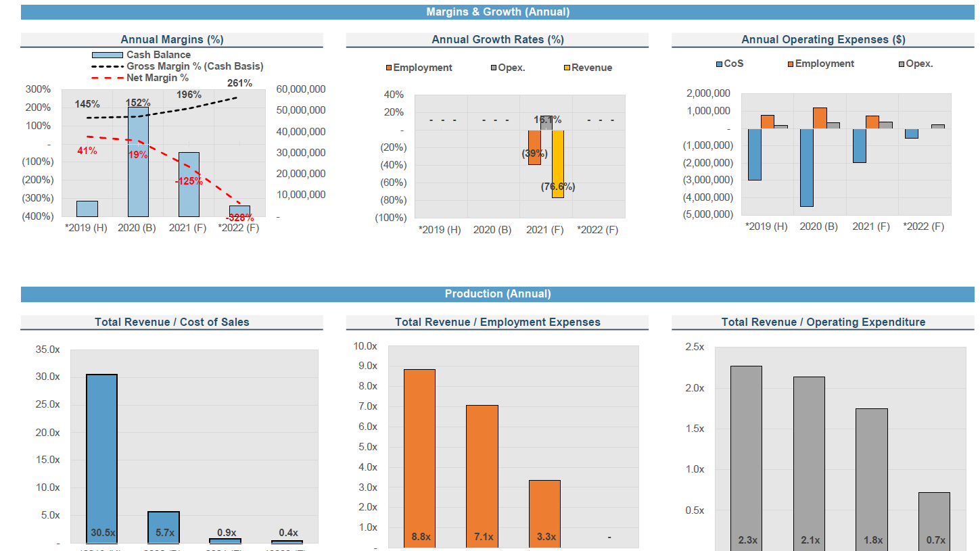Click the 7.1x data label

point(484,537)
